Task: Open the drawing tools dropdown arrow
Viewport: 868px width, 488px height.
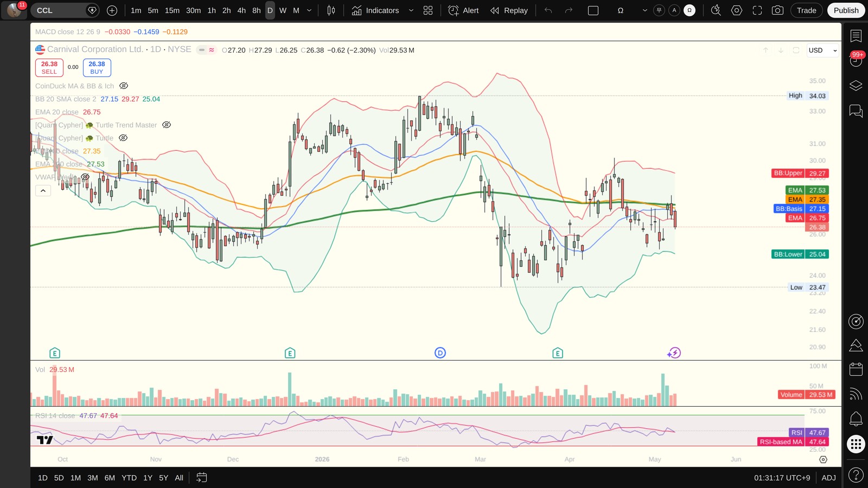Action: click(644, 10)
